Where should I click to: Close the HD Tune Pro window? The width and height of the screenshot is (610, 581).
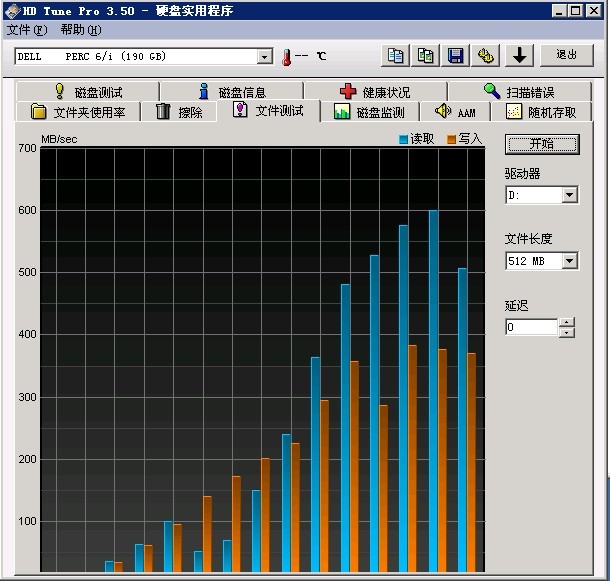[594, 11]
